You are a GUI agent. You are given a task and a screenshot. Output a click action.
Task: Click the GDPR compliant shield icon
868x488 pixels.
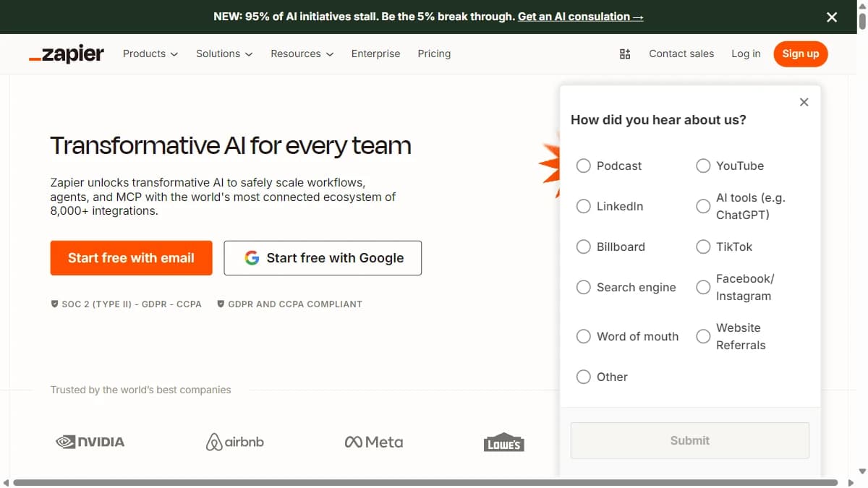[x=221, y=304]
